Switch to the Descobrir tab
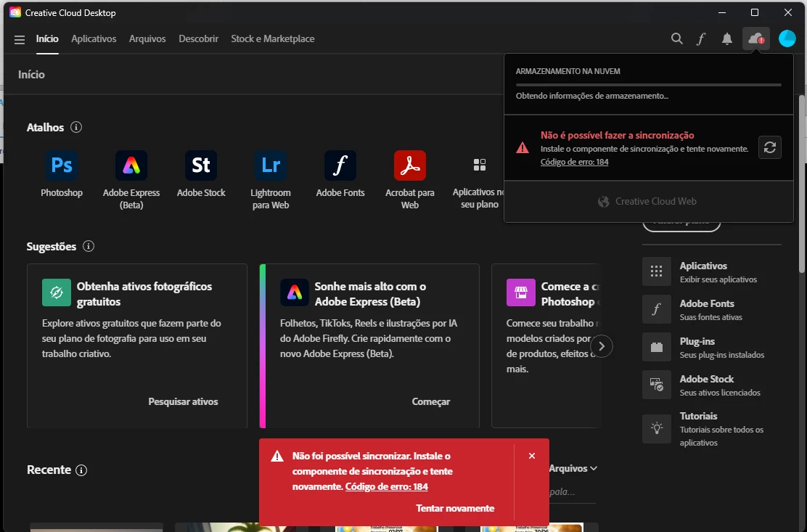The image size is (807, 532). pyautogui.click(x=199, y=38)
